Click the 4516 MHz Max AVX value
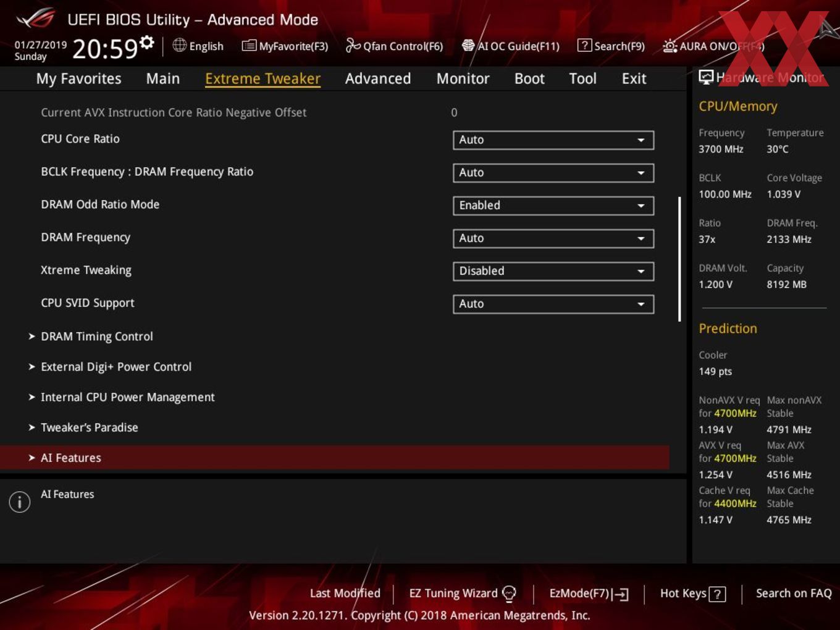This screenshot has height=630, width=840. click(x=789, y=474)
